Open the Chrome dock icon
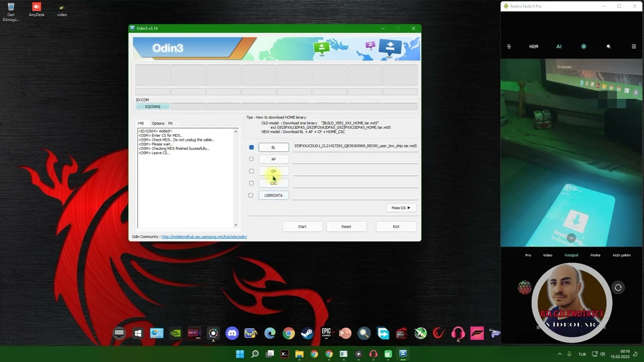This screenshot has height=362, width=644. click(x=288, y=333)
